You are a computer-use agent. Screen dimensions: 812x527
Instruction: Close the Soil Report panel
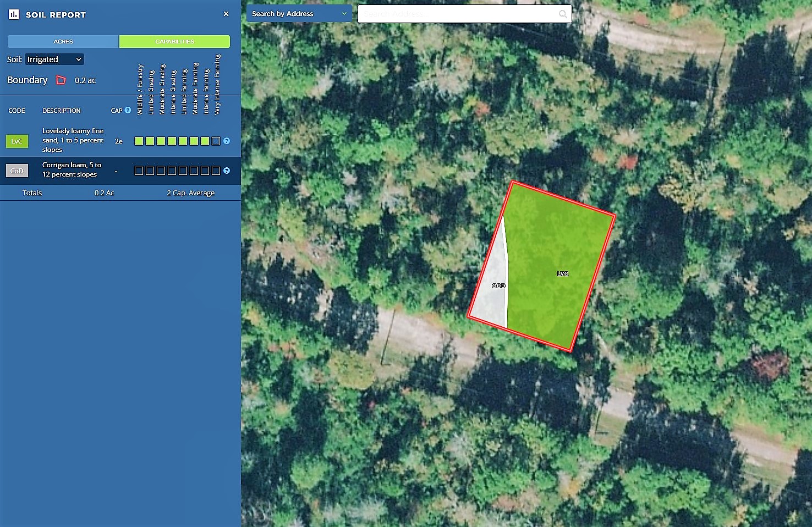pos(226,14)
